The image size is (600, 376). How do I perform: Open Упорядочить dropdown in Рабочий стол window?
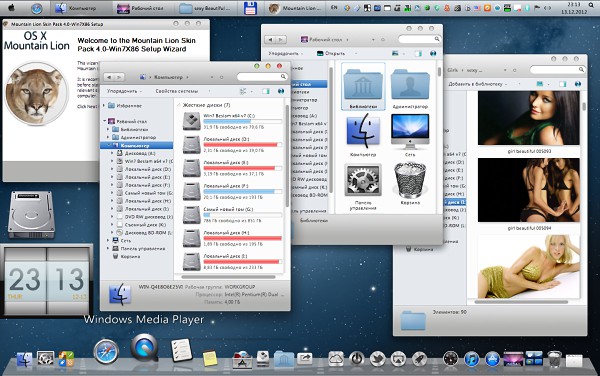pos(286,54)
